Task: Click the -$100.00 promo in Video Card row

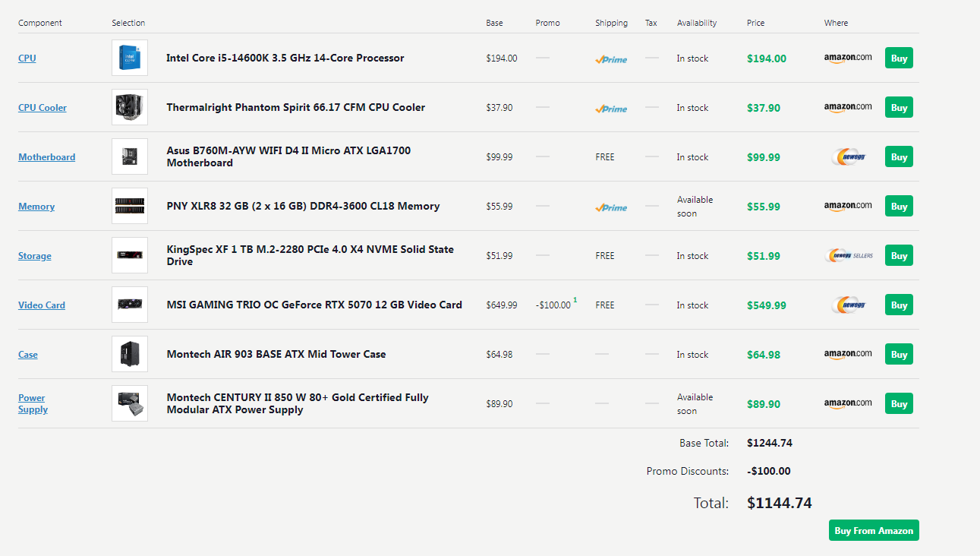Action: pyautogui.click(x=553, y=305)
